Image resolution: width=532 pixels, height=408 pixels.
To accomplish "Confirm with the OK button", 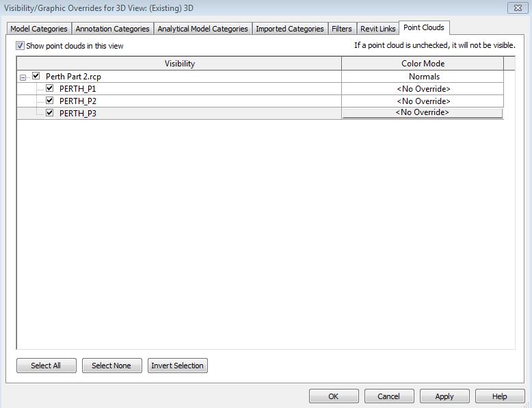I will pos(334,396).
